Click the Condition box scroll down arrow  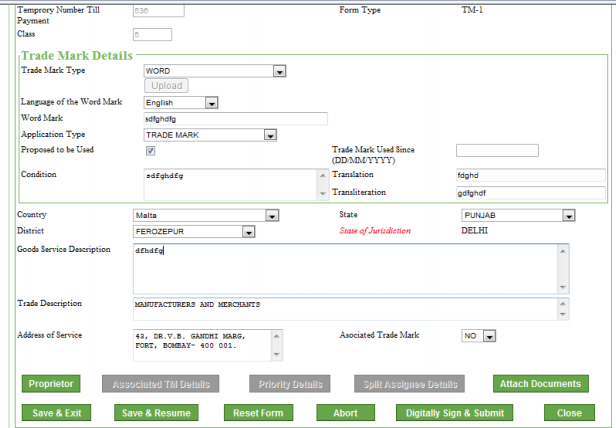(323, 193)
